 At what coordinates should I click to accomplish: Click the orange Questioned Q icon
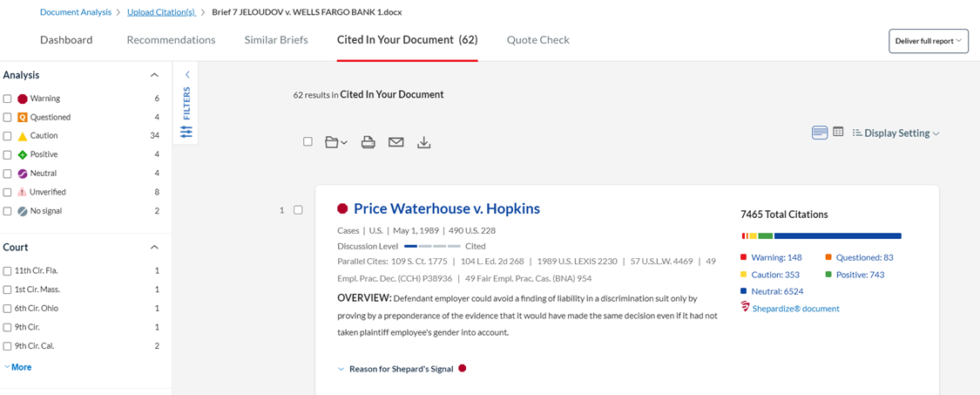click(x=23, y=117)
